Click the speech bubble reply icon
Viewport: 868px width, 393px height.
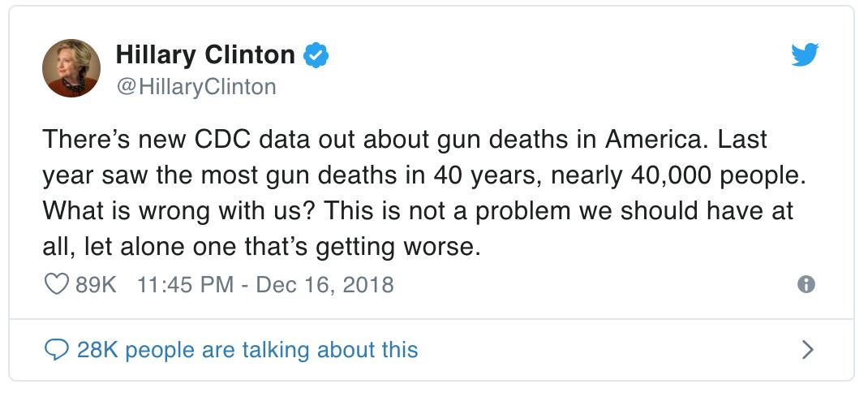click(x=56, y=350)
